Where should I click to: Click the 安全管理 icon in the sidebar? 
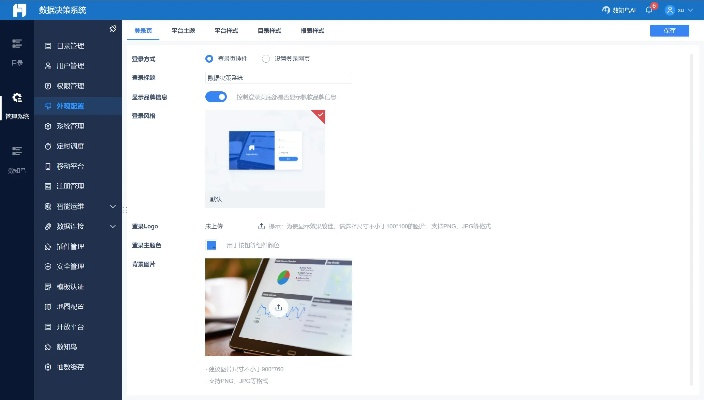pos(48,266)
